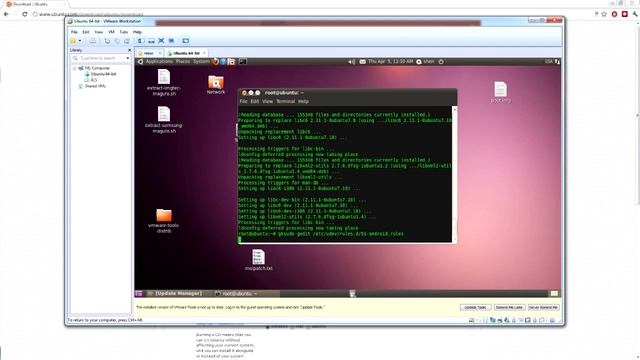This screenshot has height=360, width=640.
Task: Click the volume icon in Ubuntu panel
Action: coord(351,62)
